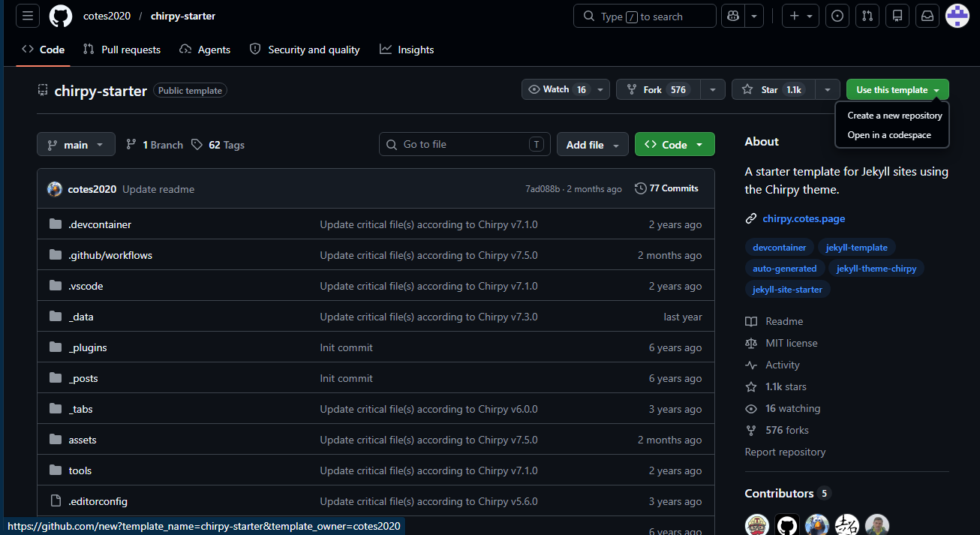The image size is (980, 535).
Task: Open the Star lists dropdown arrow
Action: click(827, 89)
